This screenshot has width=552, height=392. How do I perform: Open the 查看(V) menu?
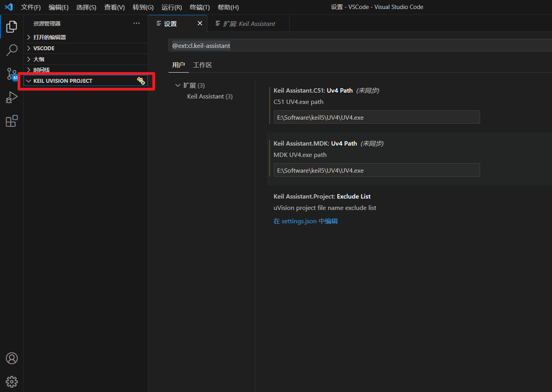click(x=114, y=7)
